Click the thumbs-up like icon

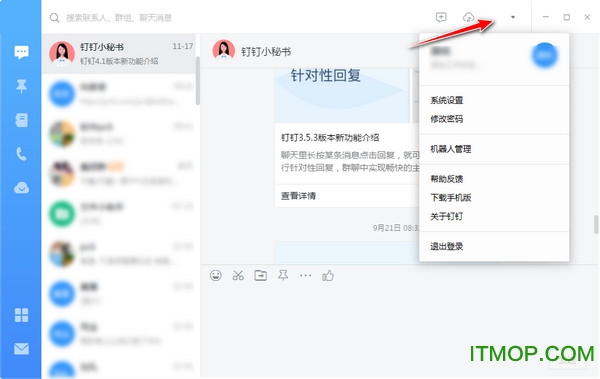(328, 275)
